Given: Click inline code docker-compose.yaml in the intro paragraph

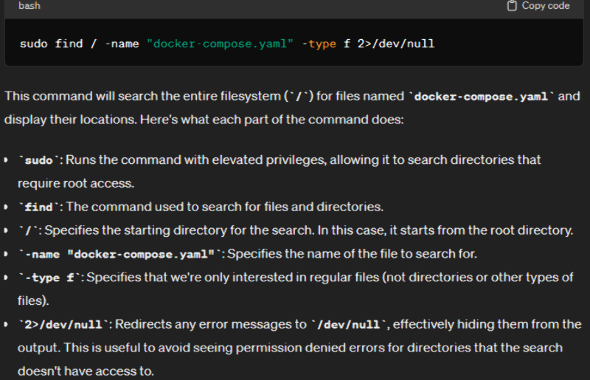Looking at the screenshot, I should pos(481,97).
